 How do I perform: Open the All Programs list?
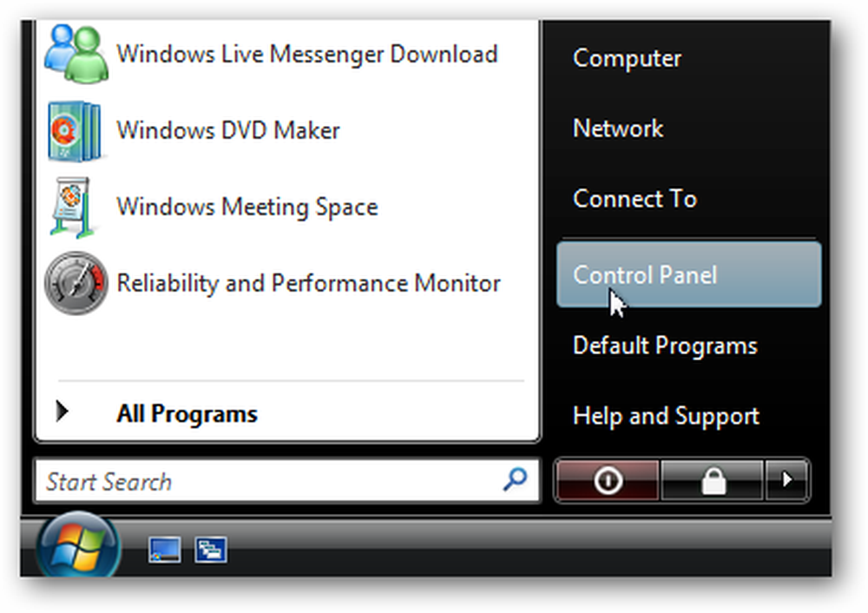[187, 413]
